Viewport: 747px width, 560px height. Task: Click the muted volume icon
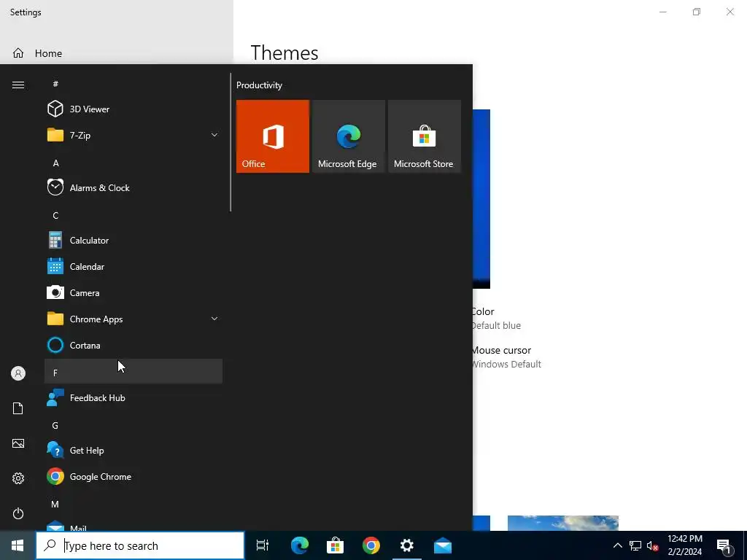point(653,545)
